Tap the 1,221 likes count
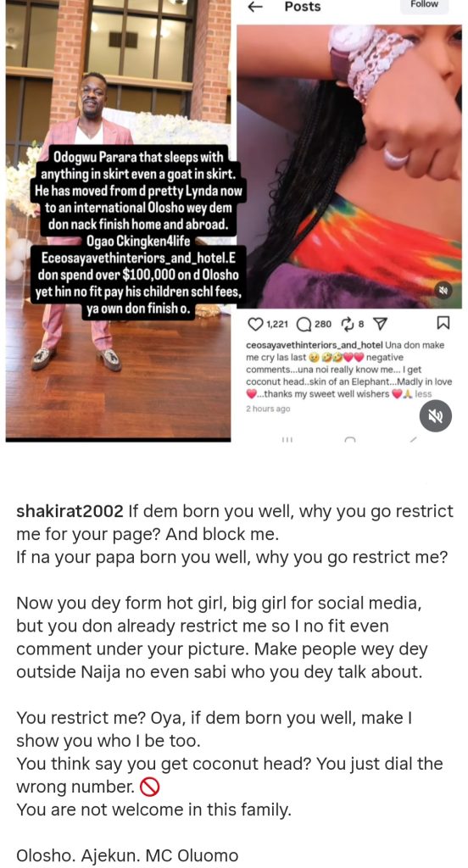 [279, 325]
